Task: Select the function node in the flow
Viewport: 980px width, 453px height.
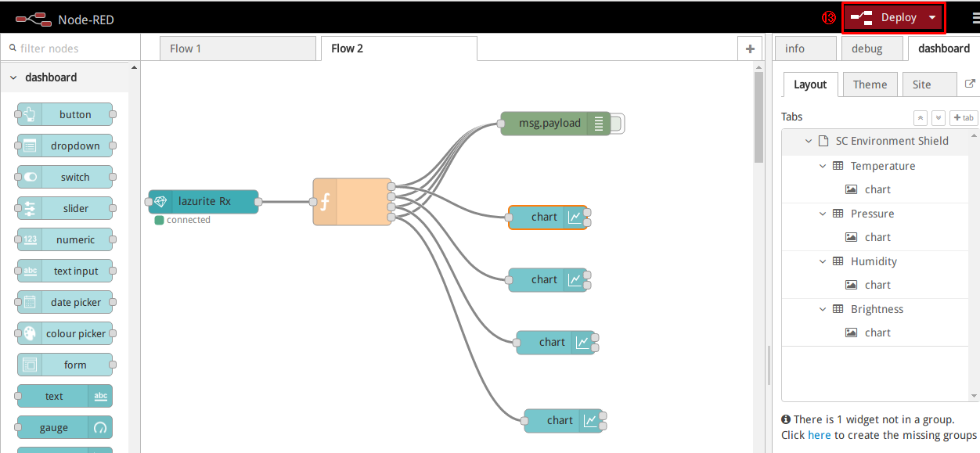Action: coord(352,202)
